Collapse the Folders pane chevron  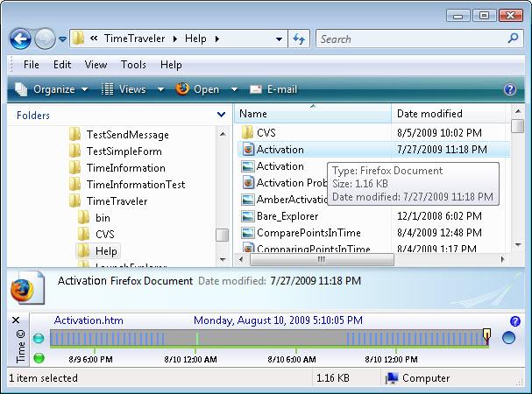(221, 115)
